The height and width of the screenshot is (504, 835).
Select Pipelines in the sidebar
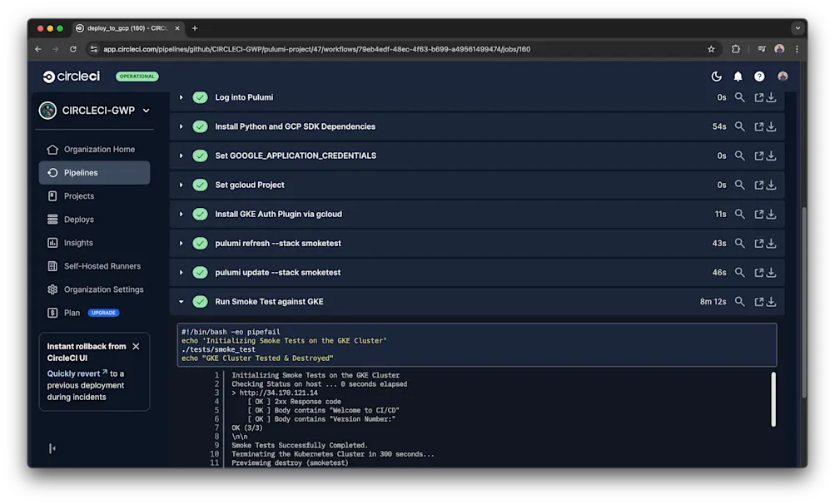click(82, 172)
